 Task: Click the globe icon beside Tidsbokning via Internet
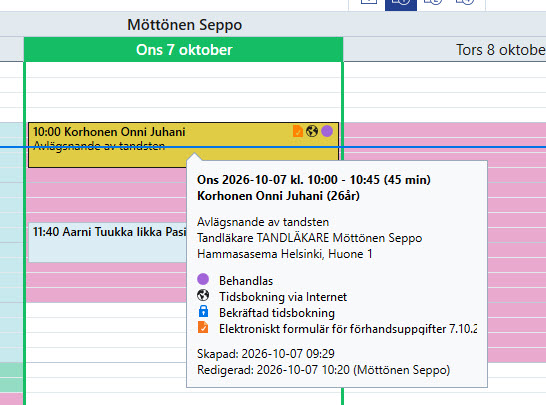(x=203, y=295)
